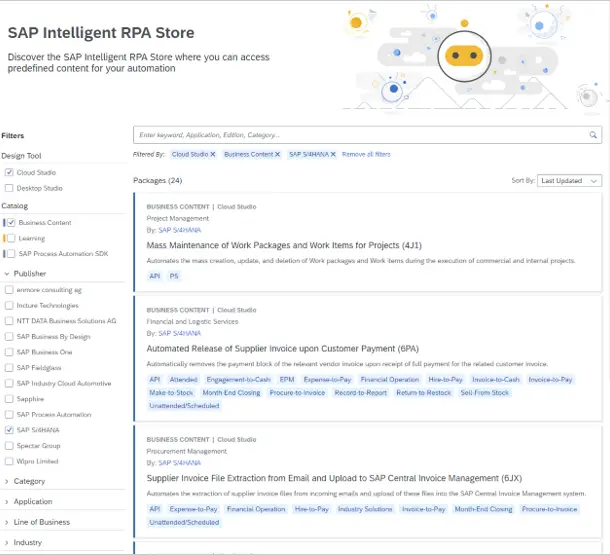
Task: Open Mass Maintenance of Work Packages package
Action: tap(284, 245)
